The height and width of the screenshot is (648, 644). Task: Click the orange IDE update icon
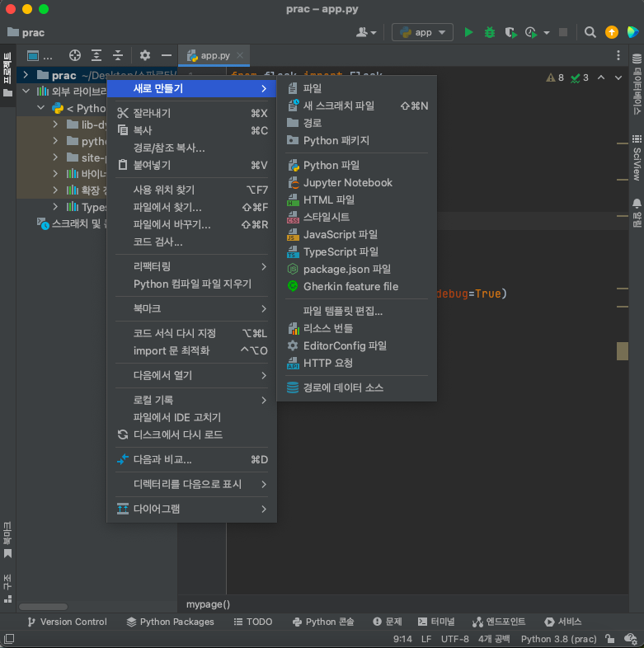[x=612, y=32]
